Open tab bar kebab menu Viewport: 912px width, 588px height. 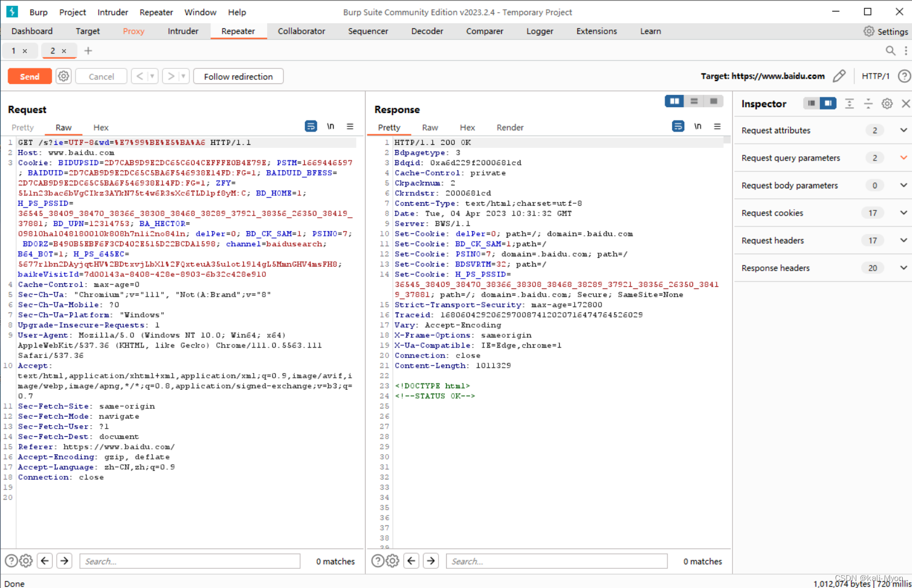tap(906, 51)
